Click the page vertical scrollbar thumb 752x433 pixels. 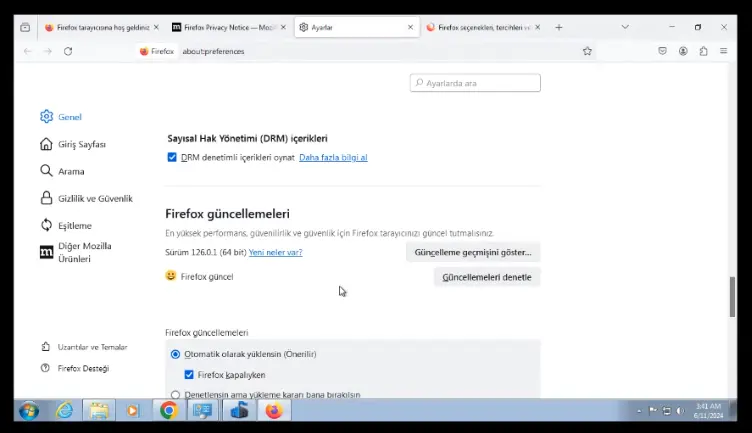click(x=732, y=296)
